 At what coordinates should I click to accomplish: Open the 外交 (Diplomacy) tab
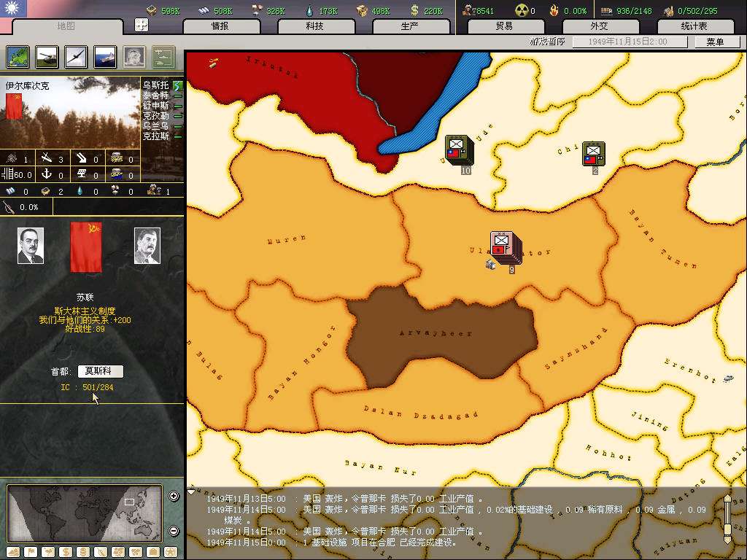pos(600,26)
